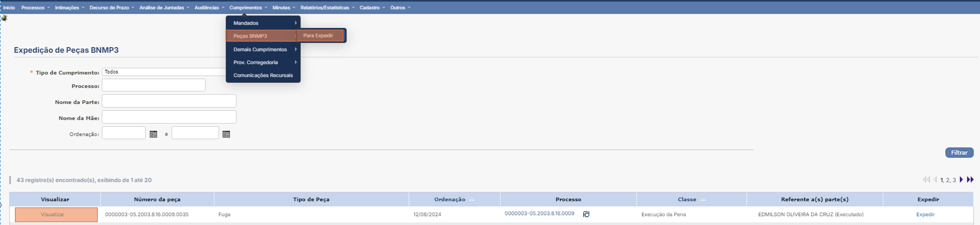Expand the Análise de Juntadas menu
Image resolution: width=980 pixels, height=225 pixels.
(x=164, y=8)
